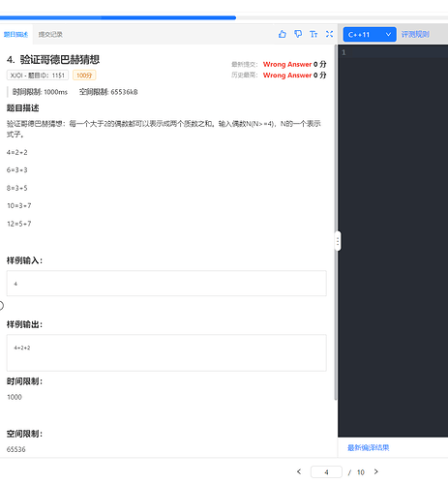
Task: Click the total pages number 10
Action: 361,472
